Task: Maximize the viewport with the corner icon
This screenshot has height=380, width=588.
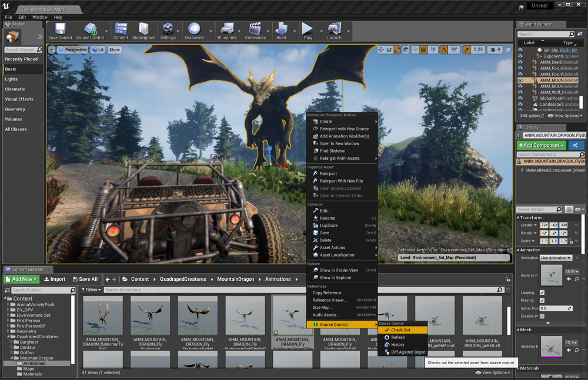Action: (508, 49)
